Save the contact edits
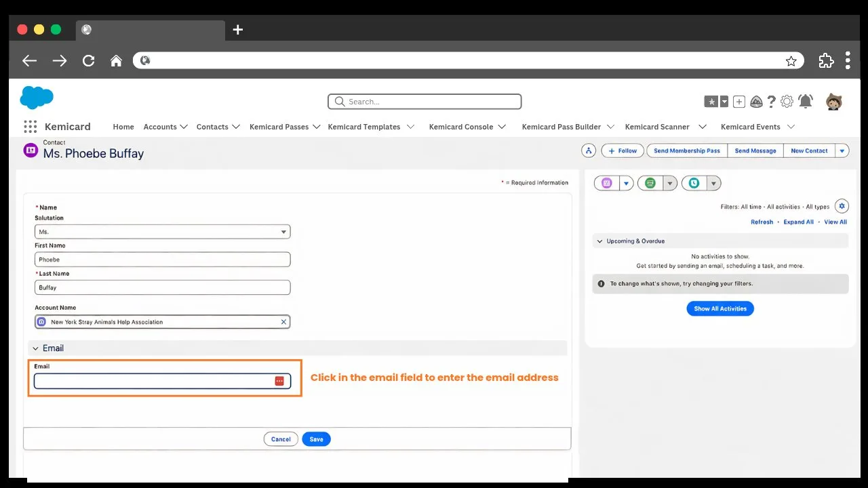The height and width of the screenshot is (488, 868). pyautogui.click(x=317, y=439)
